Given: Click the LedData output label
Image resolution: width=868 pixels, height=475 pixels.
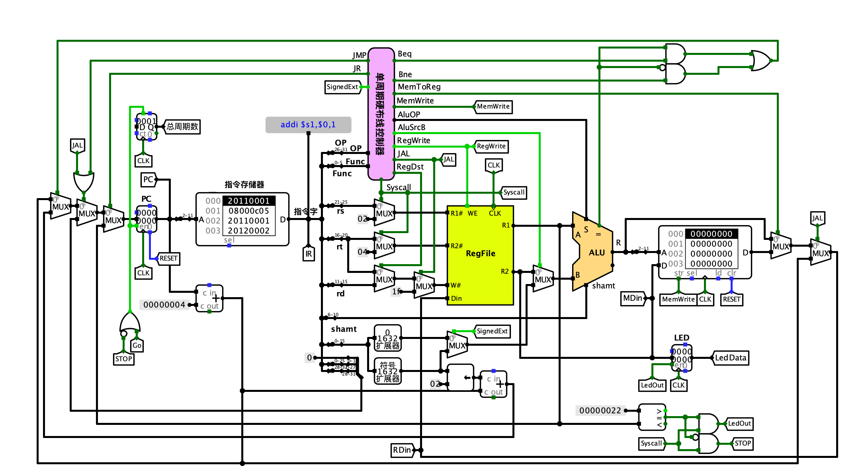Looking at the screenshot, I should point(731,358).
